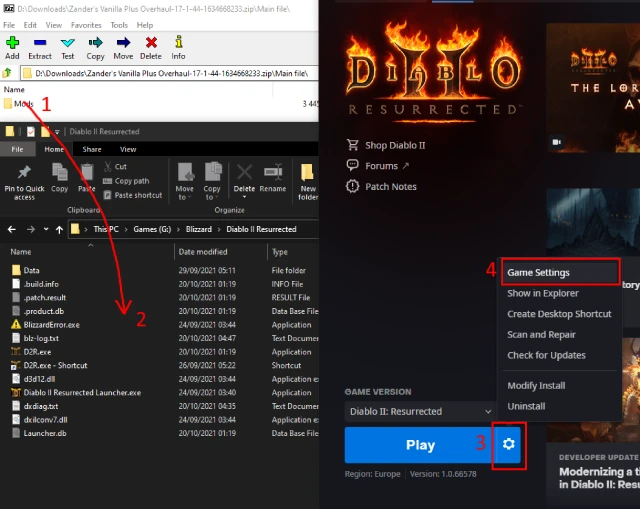Click the gear options icon beside Play
Image resolution: width=640 pixels, height=509 pixels.
[x=509, y=444]
